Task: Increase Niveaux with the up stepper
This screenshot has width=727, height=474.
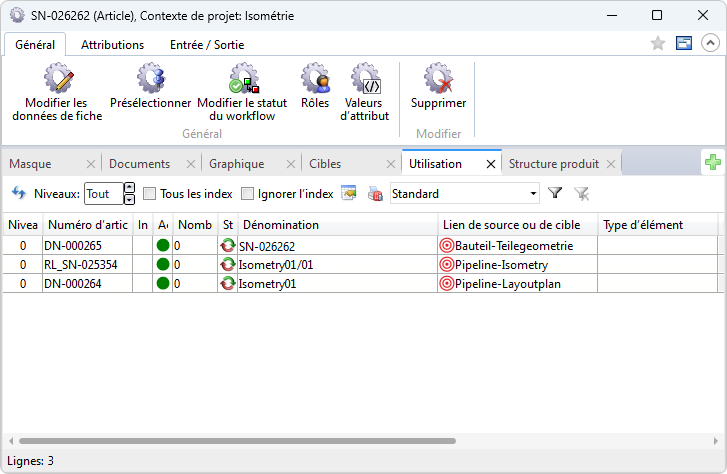Action: pyautogui.click(x=130, y=188)
